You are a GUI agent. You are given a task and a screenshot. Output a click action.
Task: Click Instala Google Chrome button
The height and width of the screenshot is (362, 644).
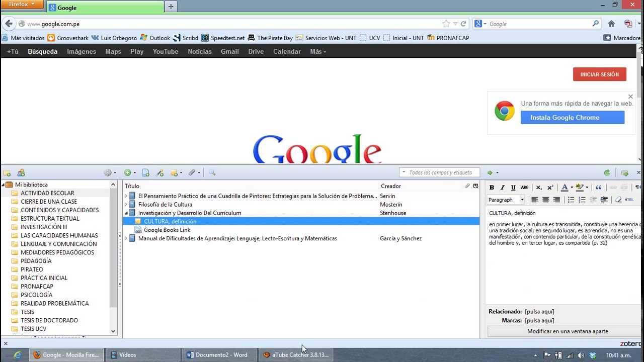pyautogui.click(x=573, y=118)
